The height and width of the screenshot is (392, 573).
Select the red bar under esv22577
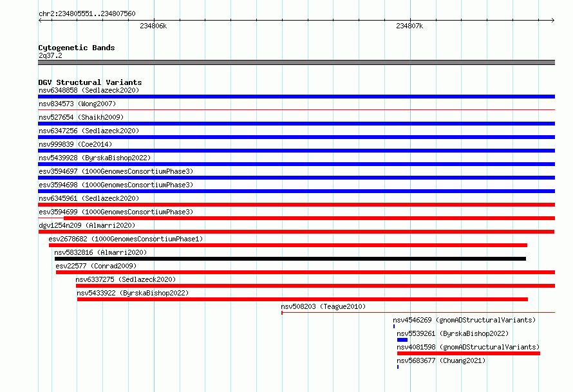pyautogui.click(x=306, y=272)
